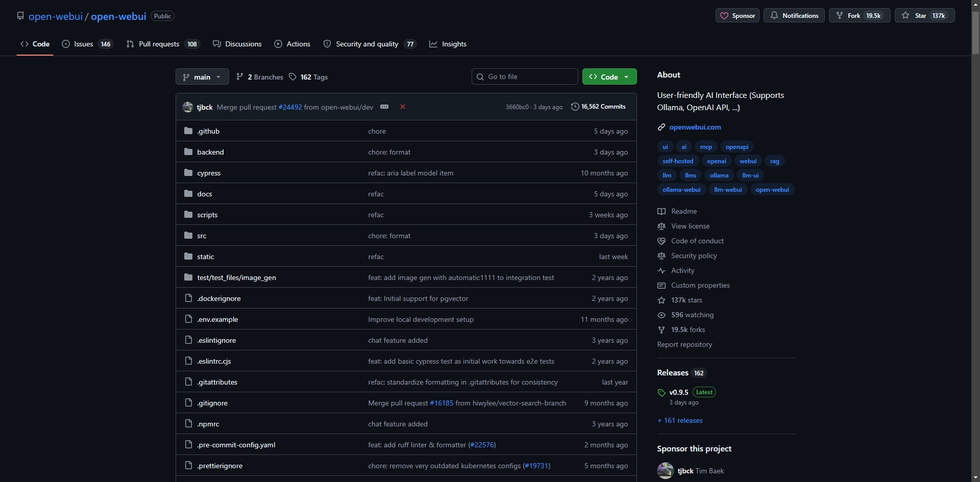
Task: Click the src folder icon
Action: 188,236
